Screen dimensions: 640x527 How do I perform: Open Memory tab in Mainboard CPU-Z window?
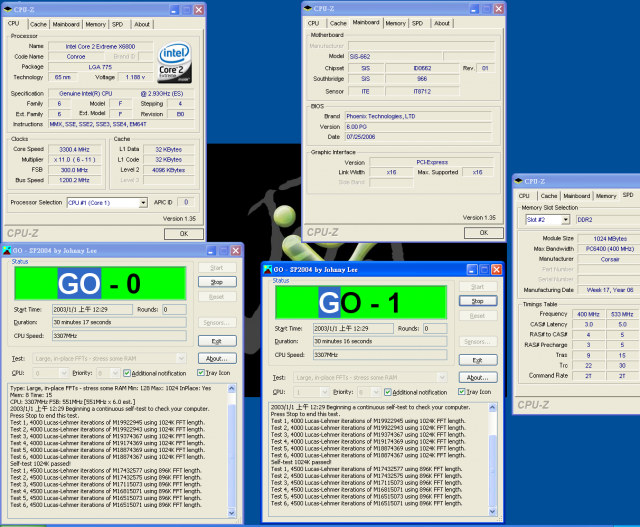(x=396, y=23)
